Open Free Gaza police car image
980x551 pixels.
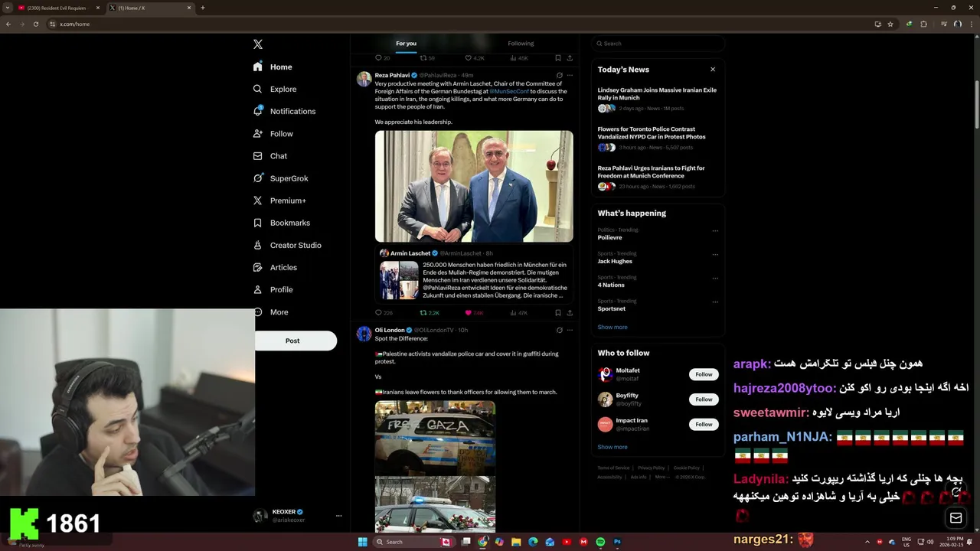[435, 437]
